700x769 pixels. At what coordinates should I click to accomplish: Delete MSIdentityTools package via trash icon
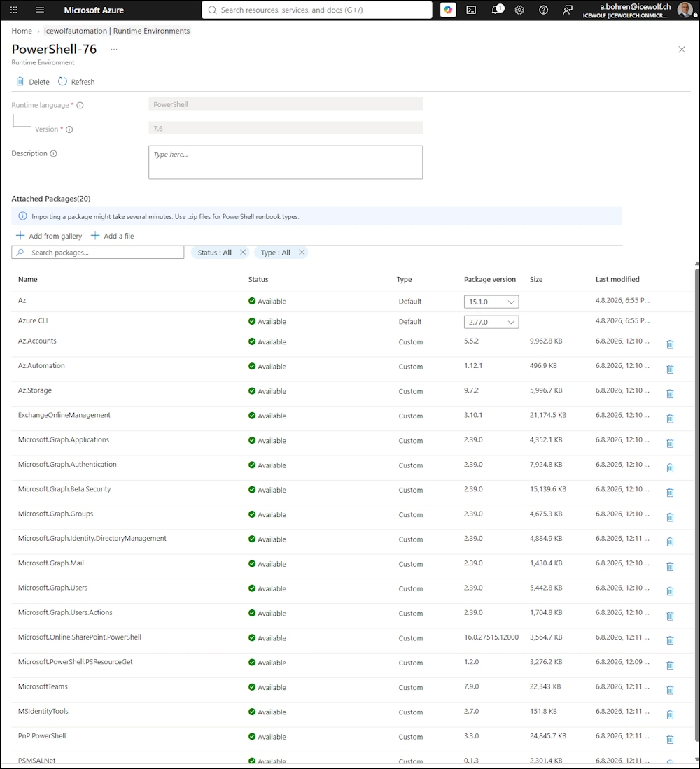tap(670, 715)
